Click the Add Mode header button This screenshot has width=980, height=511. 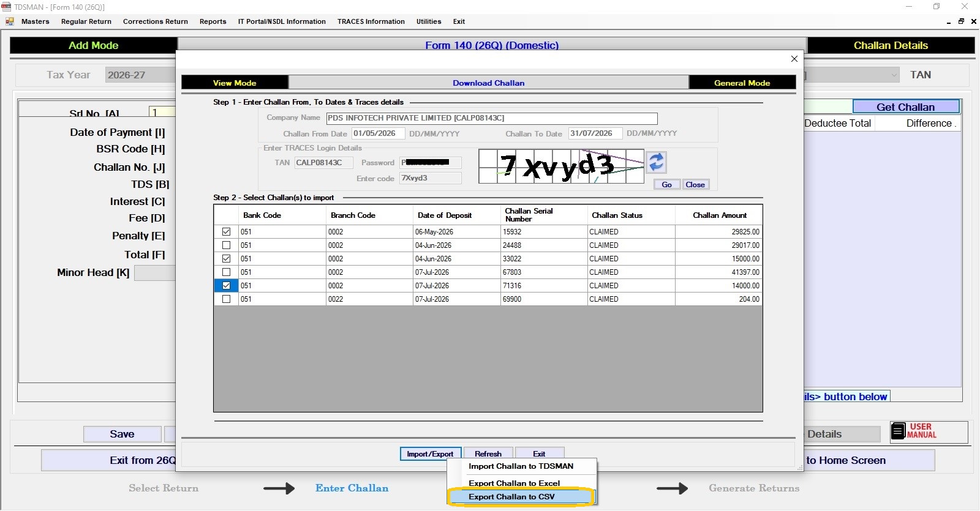coord(93,45)
